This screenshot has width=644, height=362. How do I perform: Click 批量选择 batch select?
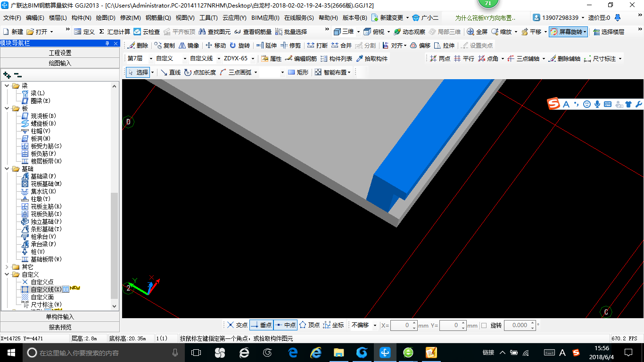tap(291, 32)
